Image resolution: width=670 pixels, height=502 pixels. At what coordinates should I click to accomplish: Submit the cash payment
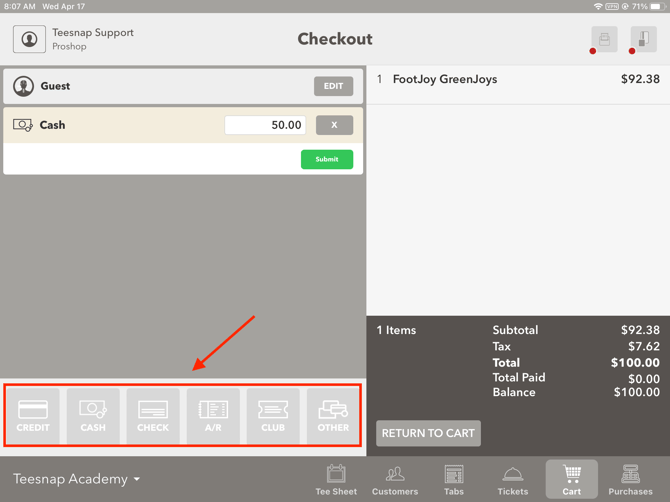(x=327, y=159)
